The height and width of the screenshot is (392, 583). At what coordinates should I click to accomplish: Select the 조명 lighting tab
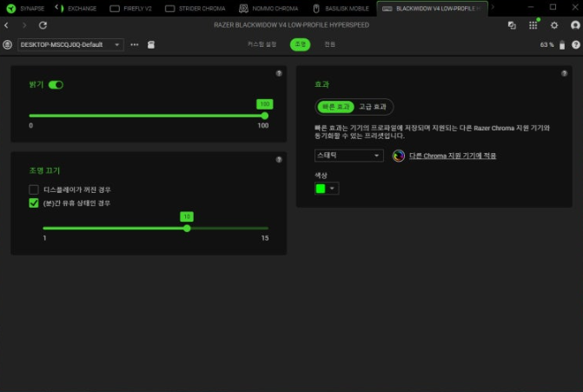pyautogui.click(x=300, y=44)
